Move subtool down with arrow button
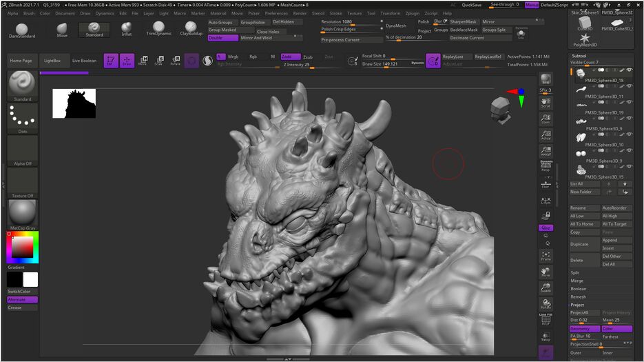 [625, 184]
